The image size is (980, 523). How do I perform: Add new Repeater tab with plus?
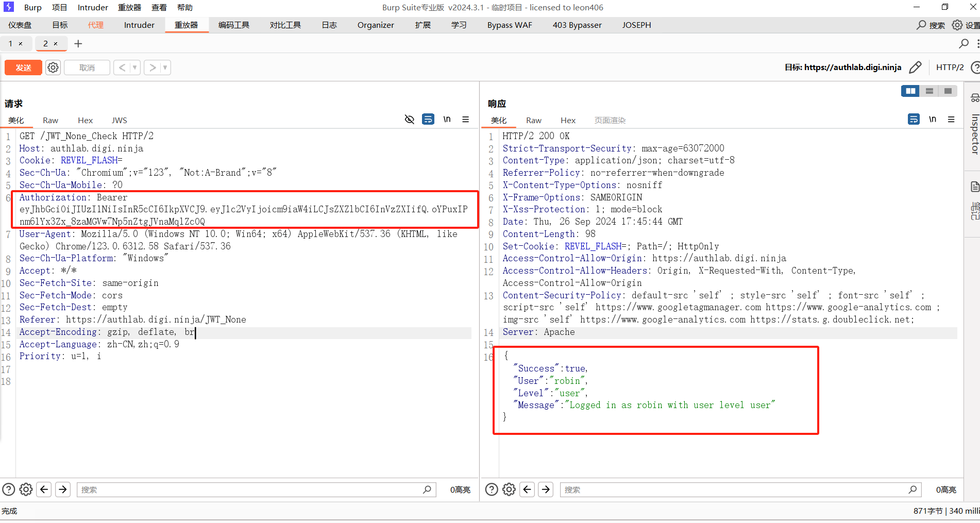click(78, 44)
